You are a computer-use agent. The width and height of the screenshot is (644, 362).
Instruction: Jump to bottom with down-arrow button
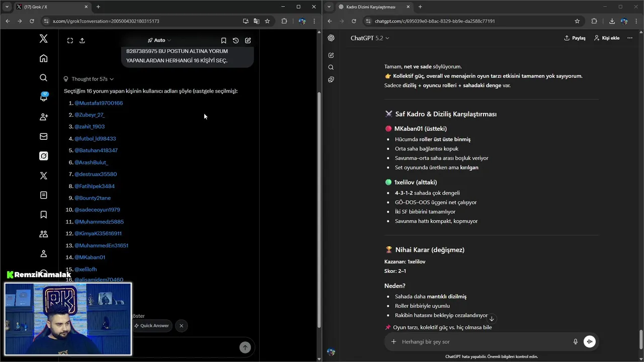click(x=492, y=319)
